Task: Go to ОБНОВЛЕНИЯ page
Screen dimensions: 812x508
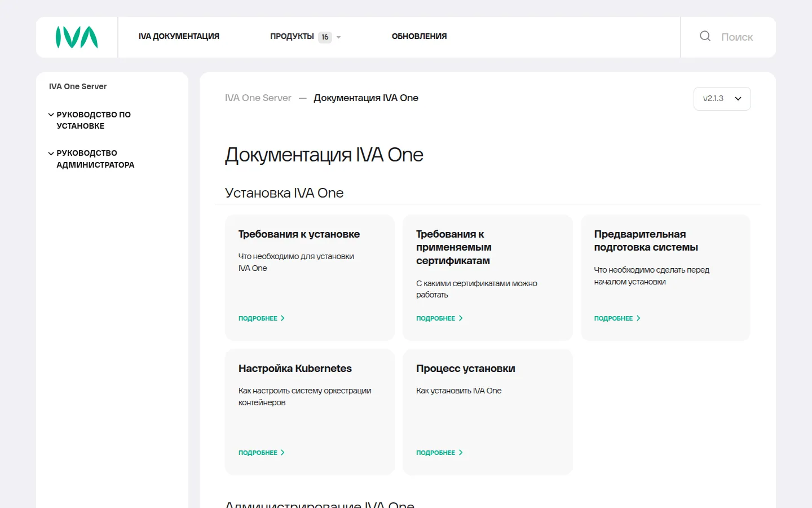Action: 419,36
